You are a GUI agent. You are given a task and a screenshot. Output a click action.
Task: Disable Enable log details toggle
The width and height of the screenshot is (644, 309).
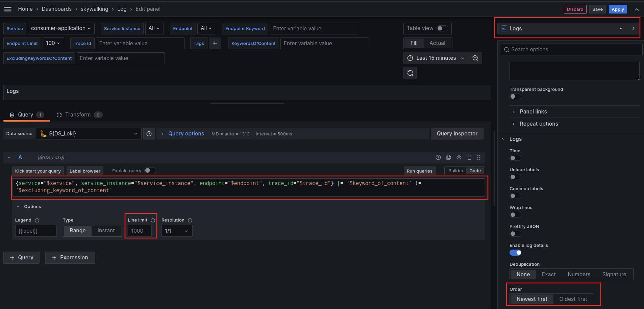tap(515, 253)
